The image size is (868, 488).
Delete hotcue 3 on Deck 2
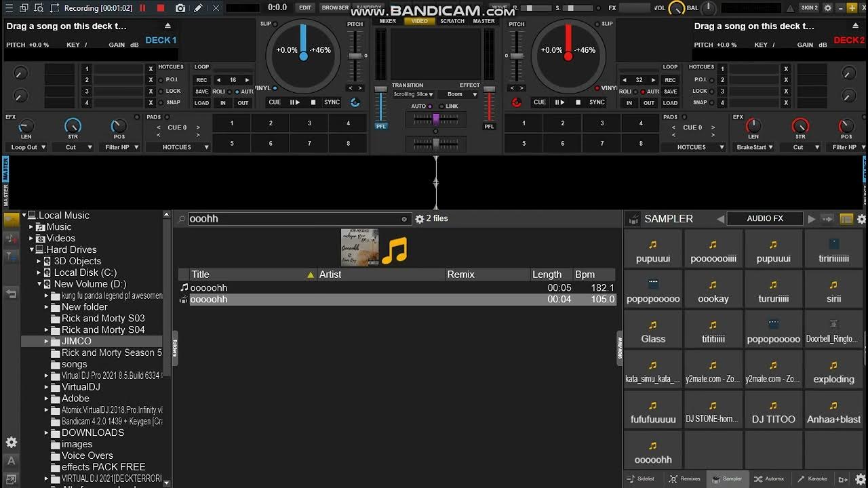click(x=786, y=91)
